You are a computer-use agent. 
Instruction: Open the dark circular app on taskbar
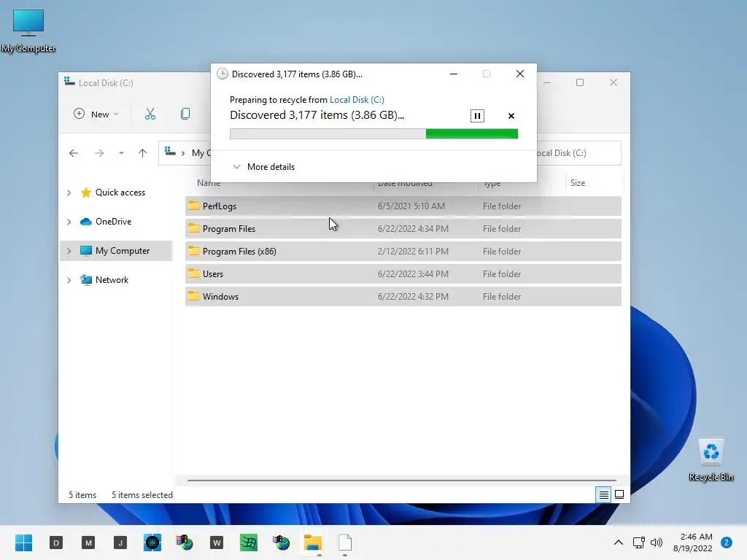[152, 542]
